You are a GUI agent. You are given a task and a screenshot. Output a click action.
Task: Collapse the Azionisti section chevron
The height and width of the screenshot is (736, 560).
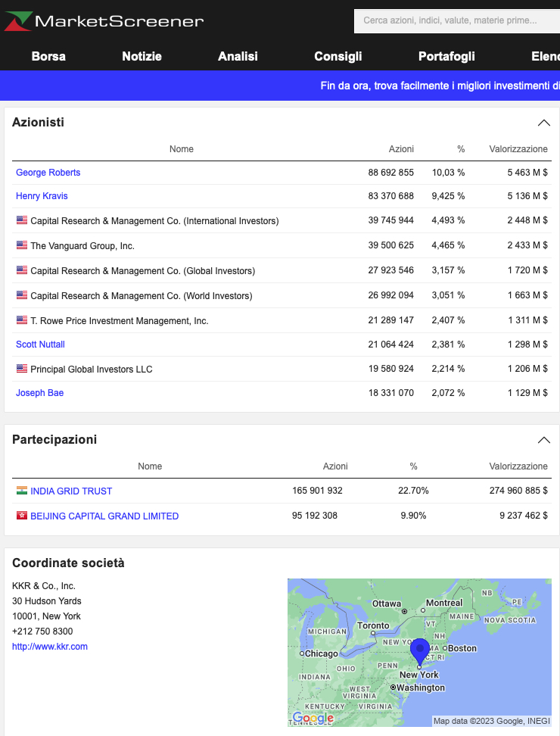(543, 123)
